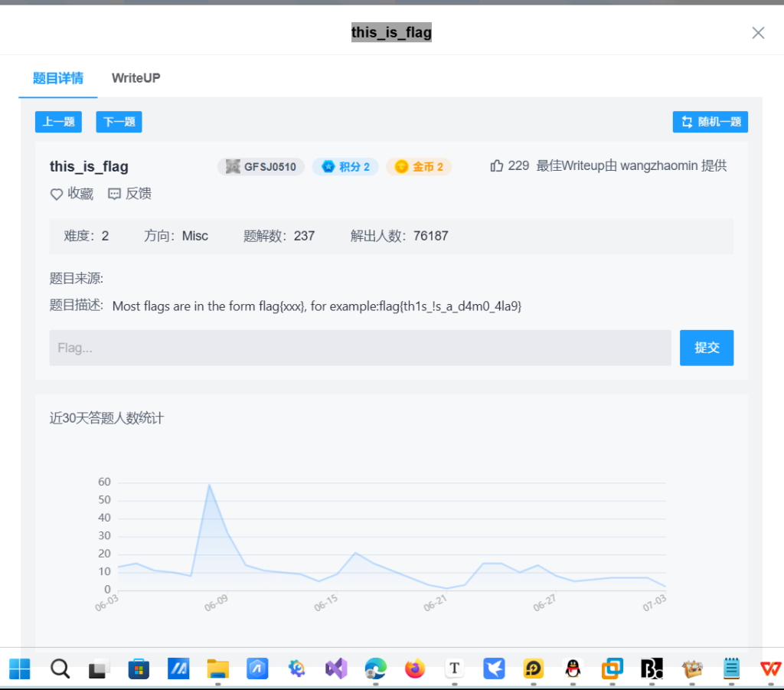Viewport: 784px width, 690px height.
Task: Open Visual Studio from the taskbar
Action: click(336, 669)
